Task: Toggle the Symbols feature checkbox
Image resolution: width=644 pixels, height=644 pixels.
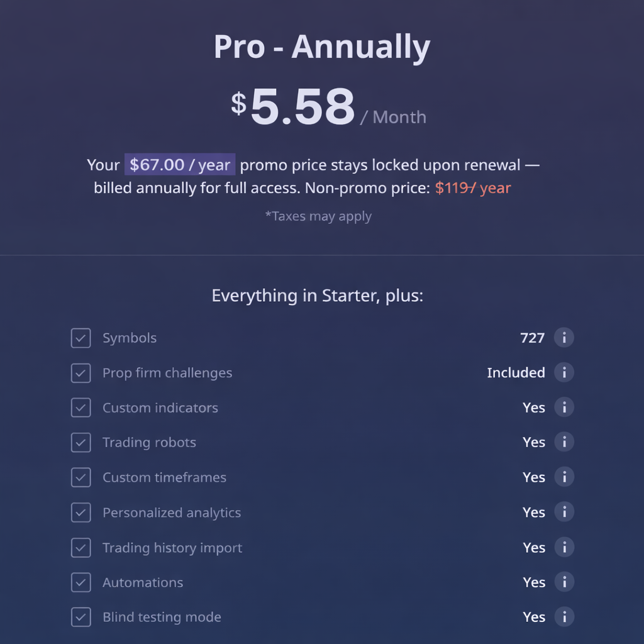Action: point(80,338)
